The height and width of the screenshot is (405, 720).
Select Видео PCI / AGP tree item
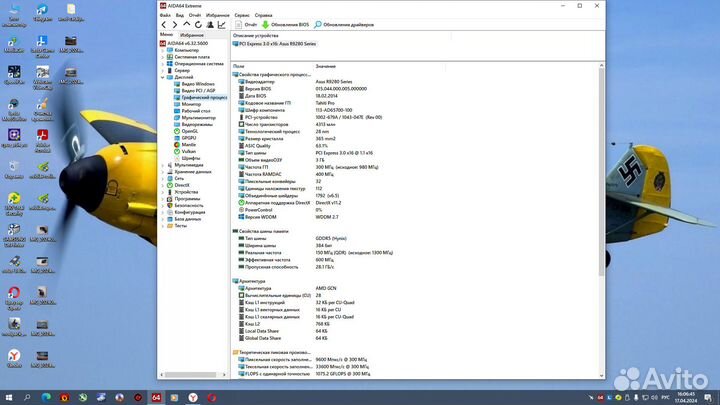(194, 90)
